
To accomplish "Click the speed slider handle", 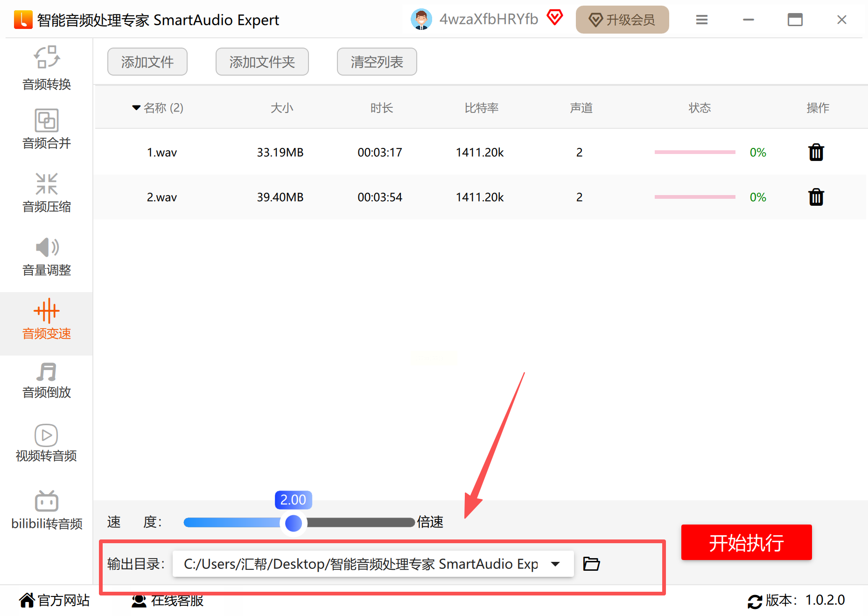I will (294, 523).
